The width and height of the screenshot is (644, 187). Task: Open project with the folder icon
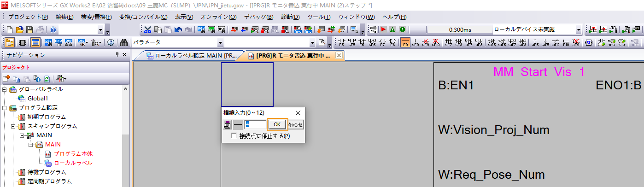pyautogui.click(x=20, y=30)
